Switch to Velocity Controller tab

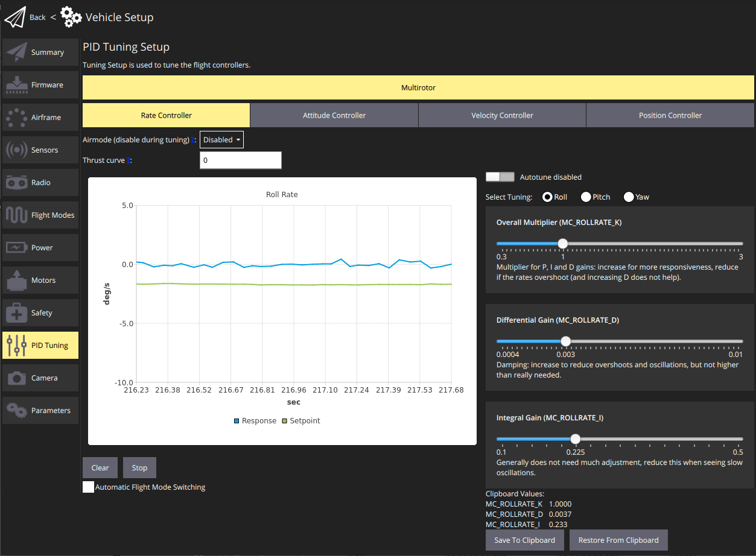pyautogui.click(x=502, y=115)
